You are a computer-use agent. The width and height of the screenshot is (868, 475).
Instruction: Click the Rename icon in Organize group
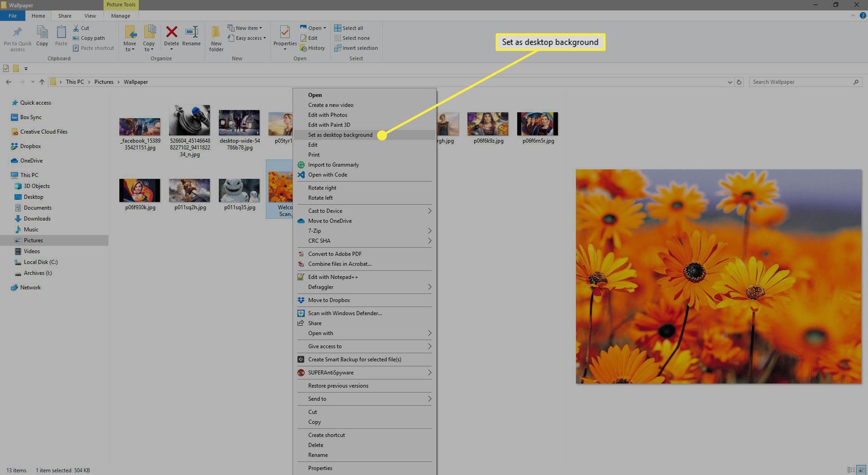pos(192,31)
